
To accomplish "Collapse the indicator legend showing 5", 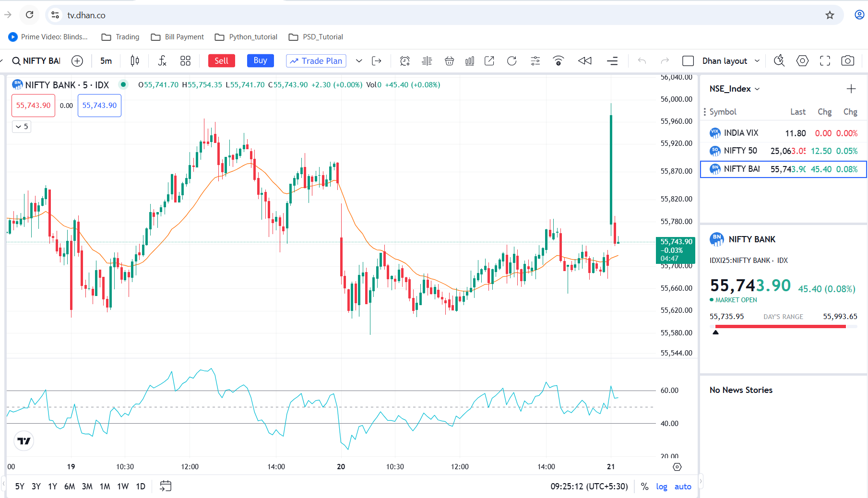I will pyautogui.click(x=22, y=127).
